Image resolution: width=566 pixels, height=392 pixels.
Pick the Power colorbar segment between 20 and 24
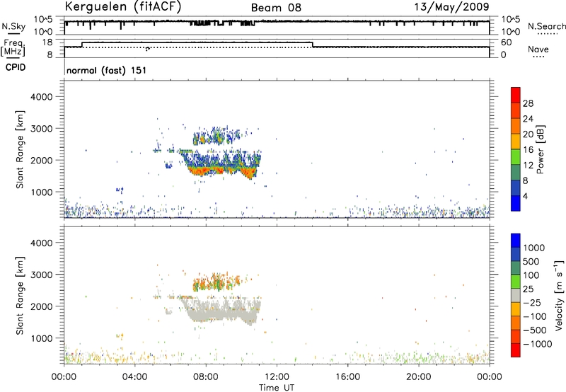pyautogui.click(x=516, y=126)
